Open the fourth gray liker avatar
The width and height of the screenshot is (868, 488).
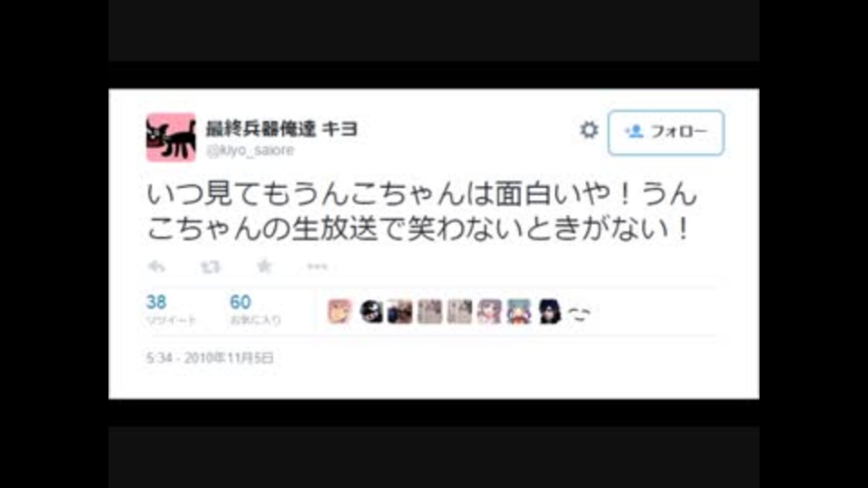tap(429, 312)
